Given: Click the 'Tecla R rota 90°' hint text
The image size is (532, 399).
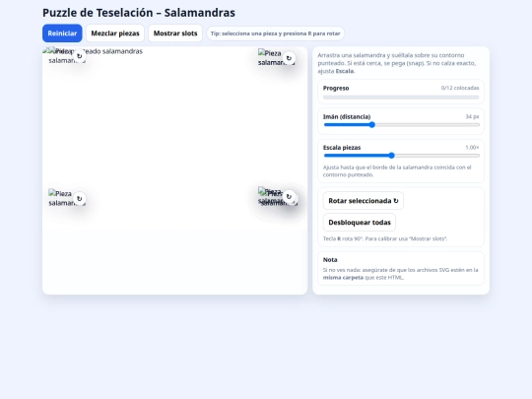Looking at the screenshot, I should 385,238.
